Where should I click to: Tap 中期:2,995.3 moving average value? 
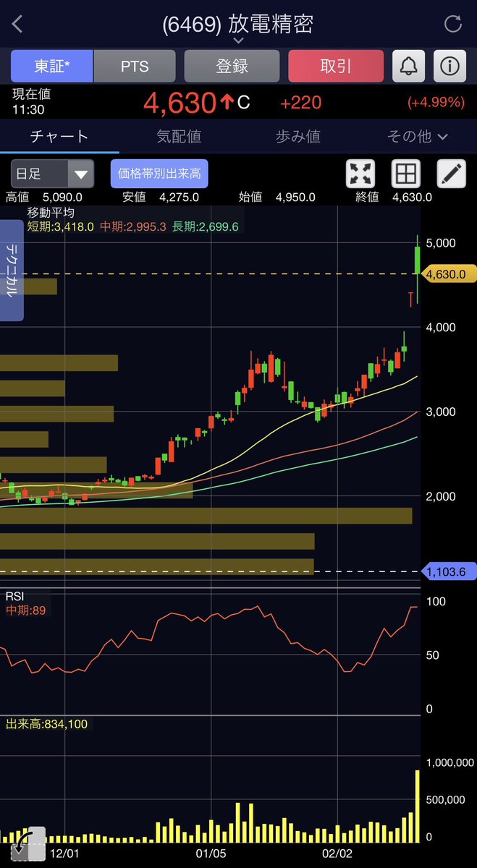pyautogui.click(x=133, y=226)
